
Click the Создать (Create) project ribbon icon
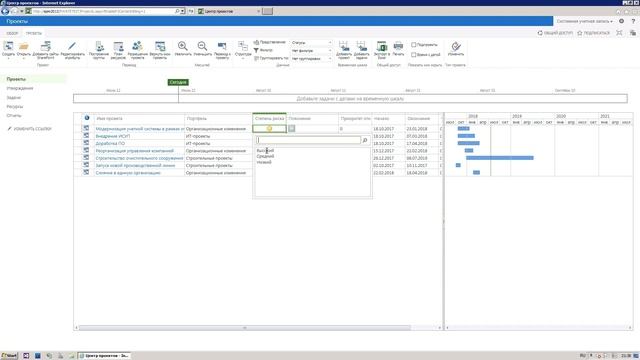click(x=8, y=49)
